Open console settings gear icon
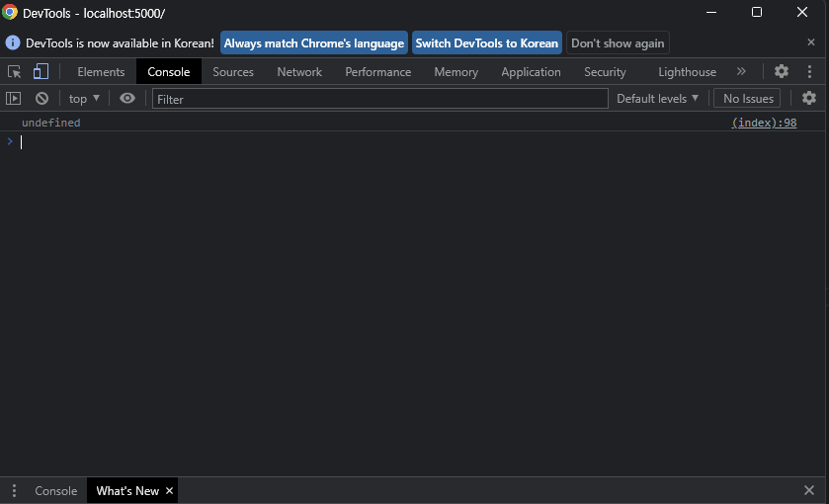Image resolution: width=829 pixels, height=504 pixels. point(809,98)
